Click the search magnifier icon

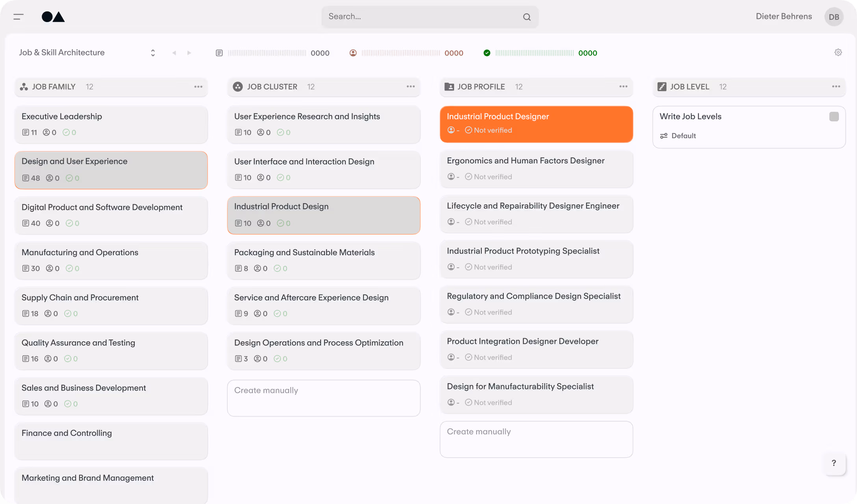[x=527, y=17]
